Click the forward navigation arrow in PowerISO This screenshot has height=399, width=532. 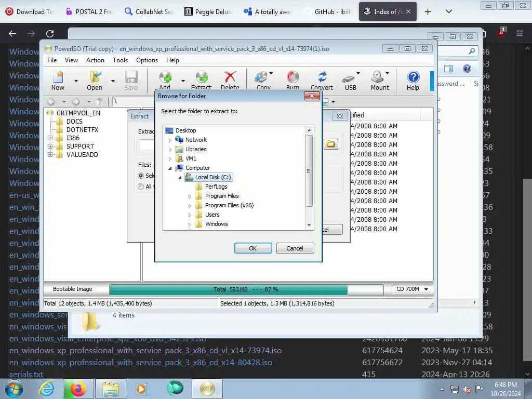click(76, 101)
